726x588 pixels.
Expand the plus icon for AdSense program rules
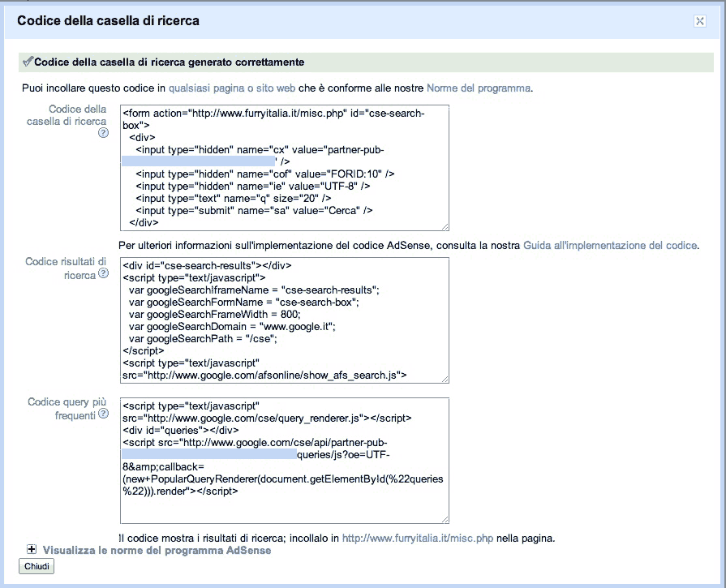coord(32,550)
